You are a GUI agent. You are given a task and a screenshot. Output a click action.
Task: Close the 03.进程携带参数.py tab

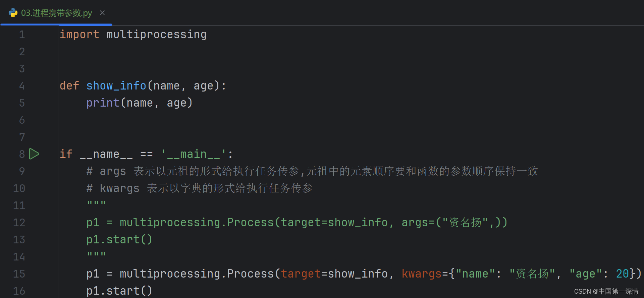coord(102,13)
